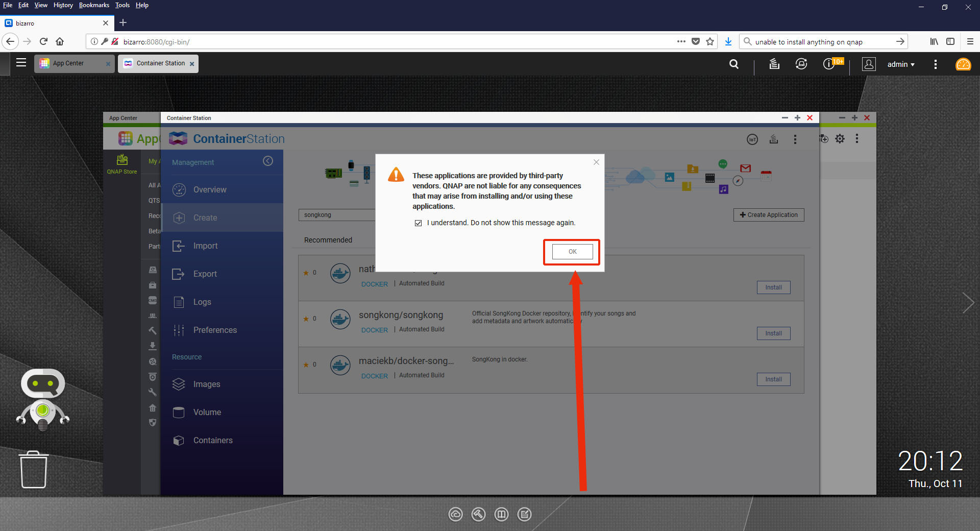Screen dimensions: 980x531
Task: Click App Center manual install icon
Action: (x=824, y=138)
